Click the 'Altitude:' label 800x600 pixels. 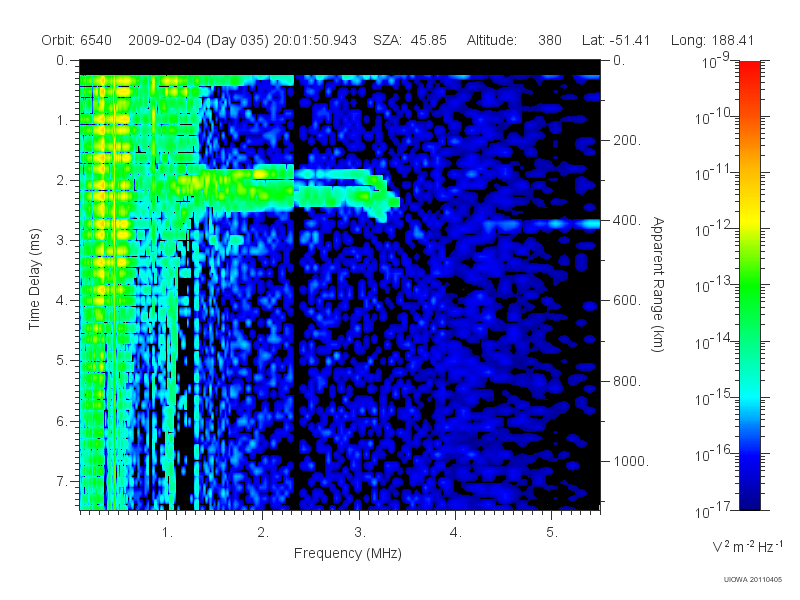pos(491,40)
